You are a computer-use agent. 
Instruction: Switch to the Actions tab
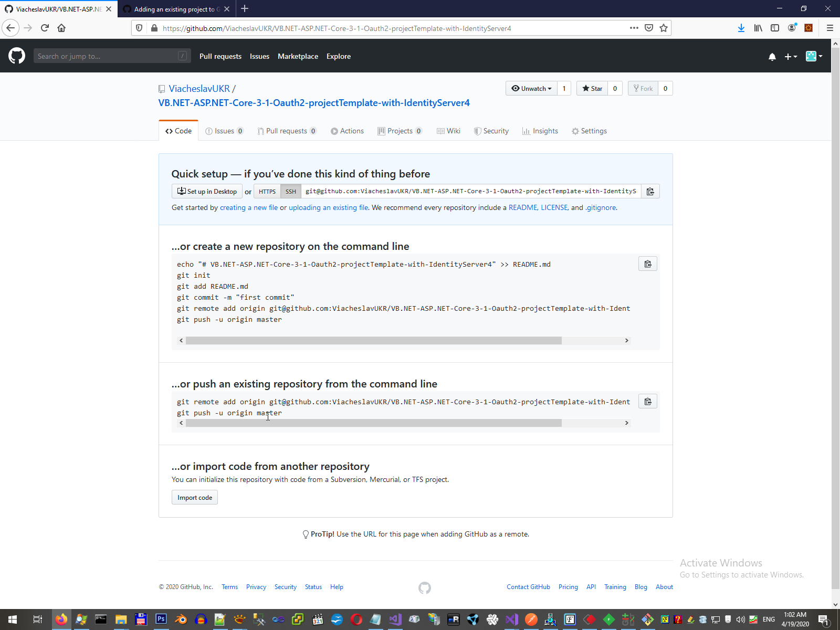click(347, 131)
